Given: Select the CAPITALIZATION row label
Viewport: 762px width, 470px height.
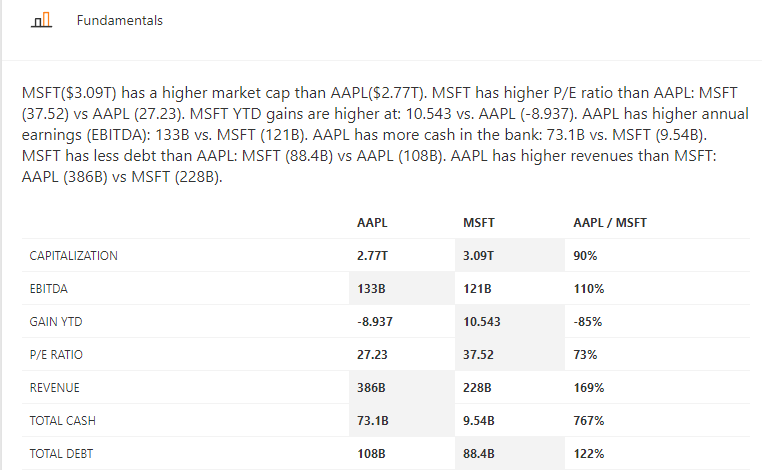Looking at the screenshot, I should click(x=74, y=256).
